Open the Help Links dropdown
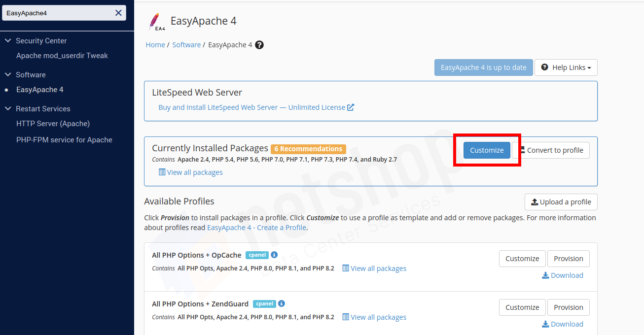This screenshot has height=335, width=644. coord(566,67)
